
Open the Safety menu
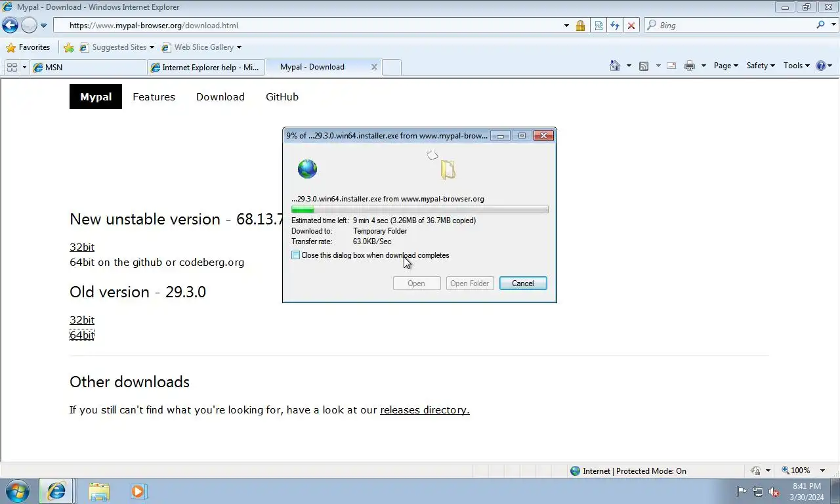pyautogui.click(x=761, y=66)
